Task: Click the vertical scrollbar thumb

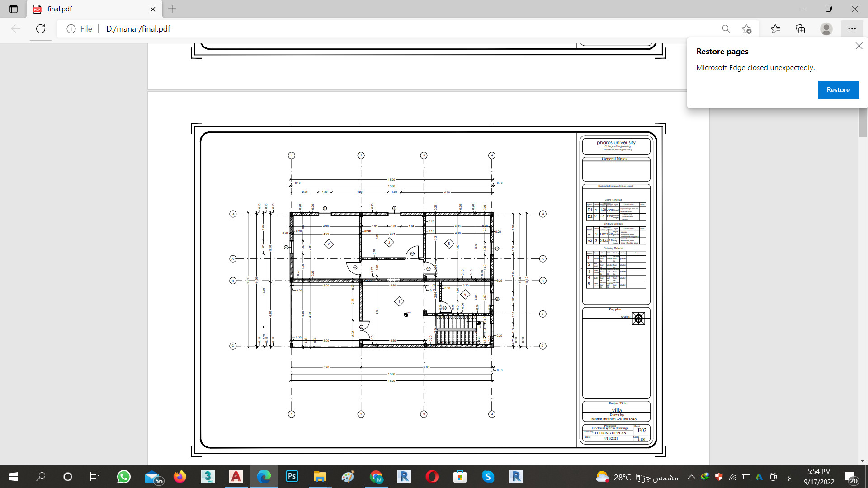Action: coord(863,122)
